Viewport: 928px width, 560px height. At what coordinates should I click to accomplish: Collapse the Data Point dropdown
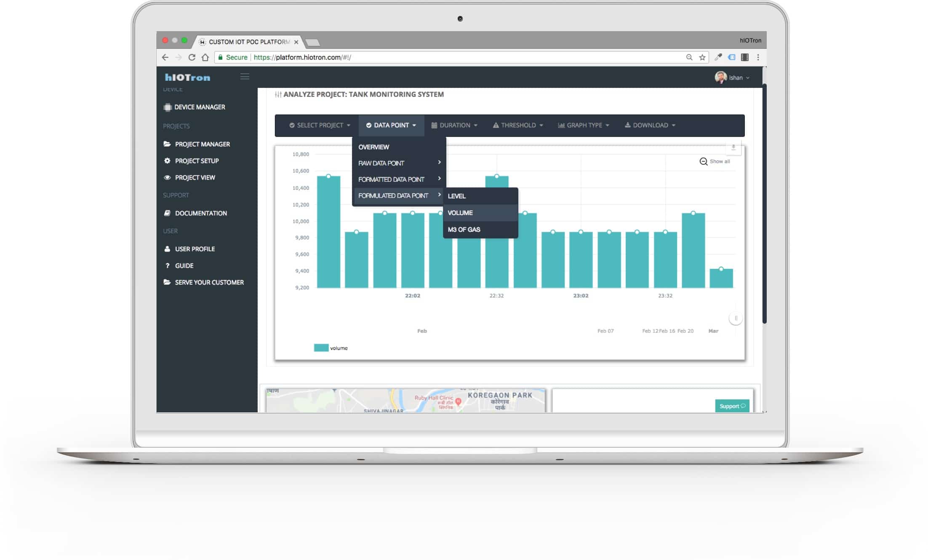[x=391, y=125]
